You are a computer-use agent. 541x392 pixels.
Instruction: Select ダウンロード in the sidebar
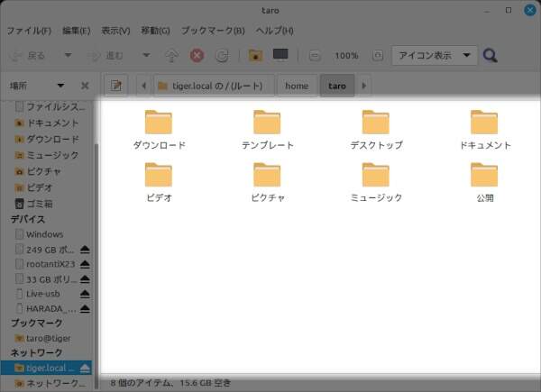pyautogui.click(x=47, y=140)
